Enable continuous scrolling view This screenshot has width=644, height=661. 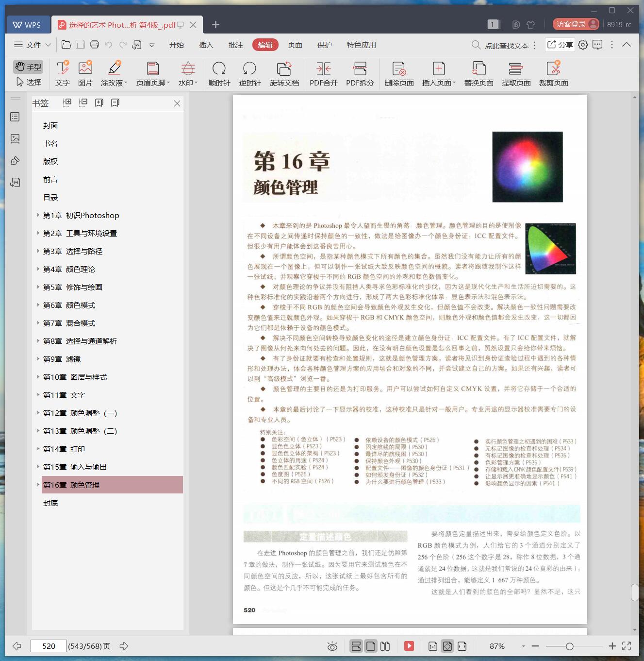pyautogui.click(x=356, y=646)
